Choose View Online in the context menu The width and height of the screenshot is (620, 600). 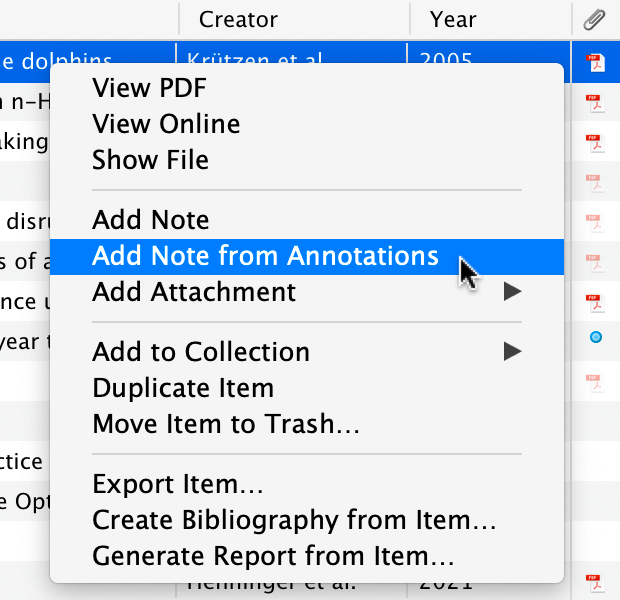[x=166, y=124]
